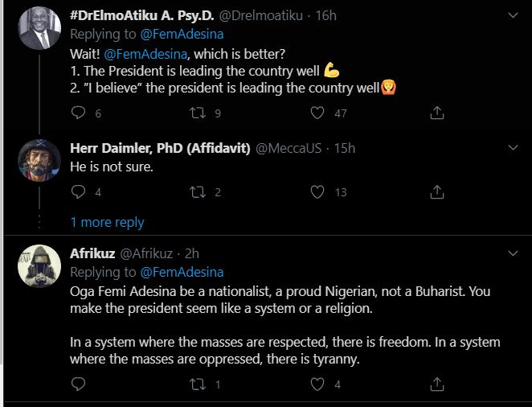This screenshot has width=532, height=407.
Task: Reply to Herr Daimler's tweet
Action: (78, 192)
